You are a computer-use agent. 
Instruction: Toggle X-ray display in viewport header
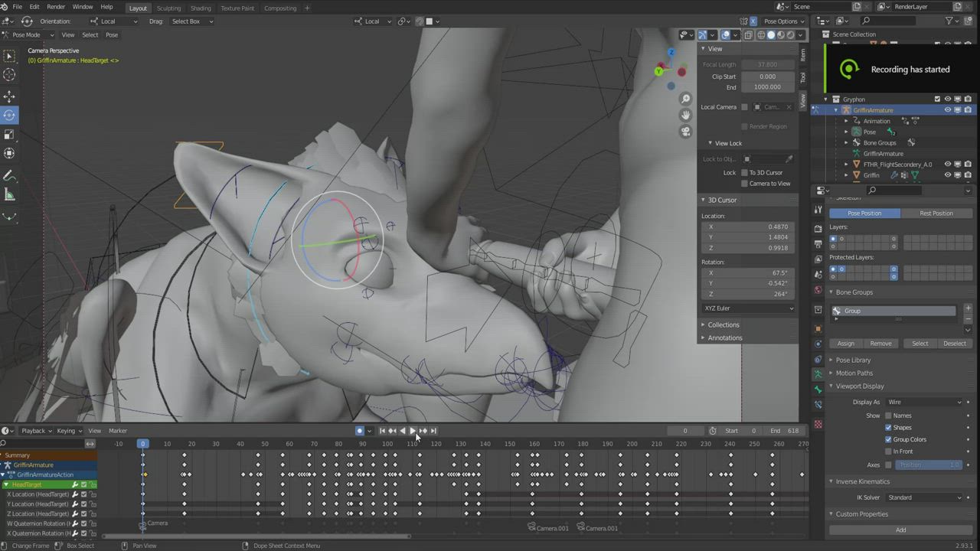pyautogui.click(x=749, y=34)
